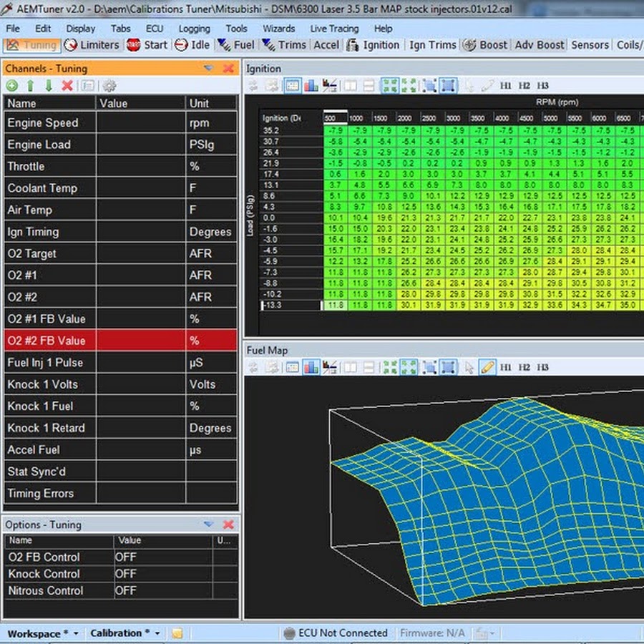Select table view in the Fuel Map toolbar
This screenshot has height=644, width=644.
pyautogui.click(x=292, y=367)
